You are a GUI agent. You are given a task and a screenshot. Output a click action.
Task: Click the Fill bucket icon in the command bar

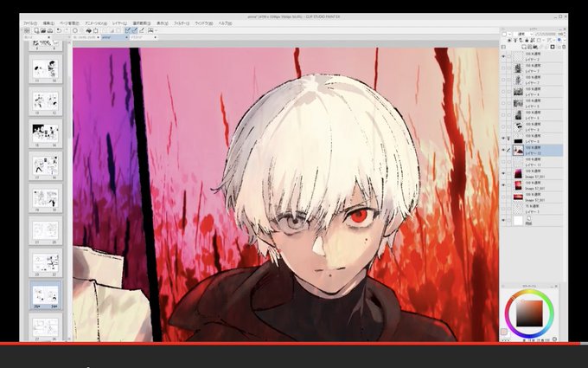(89, 31)
